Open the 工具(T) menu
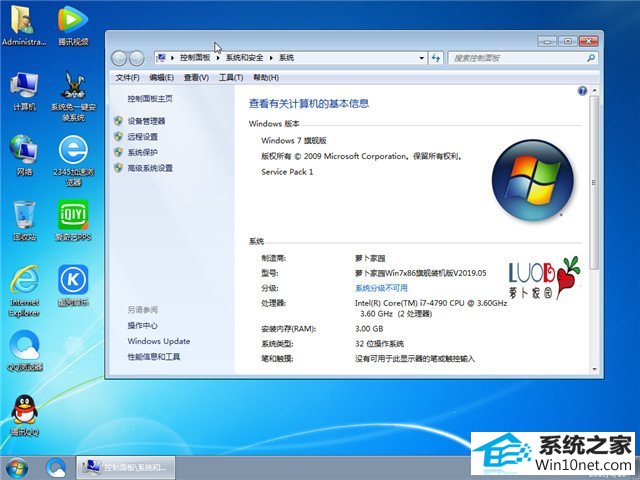The height and width of the screenshot is (480, 640). 231,78
